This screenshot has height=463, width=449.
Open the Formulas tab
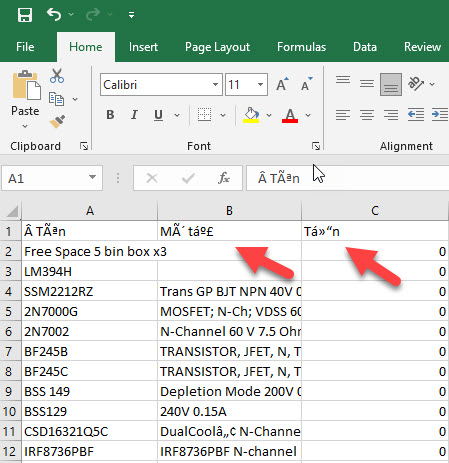[301, 47]
